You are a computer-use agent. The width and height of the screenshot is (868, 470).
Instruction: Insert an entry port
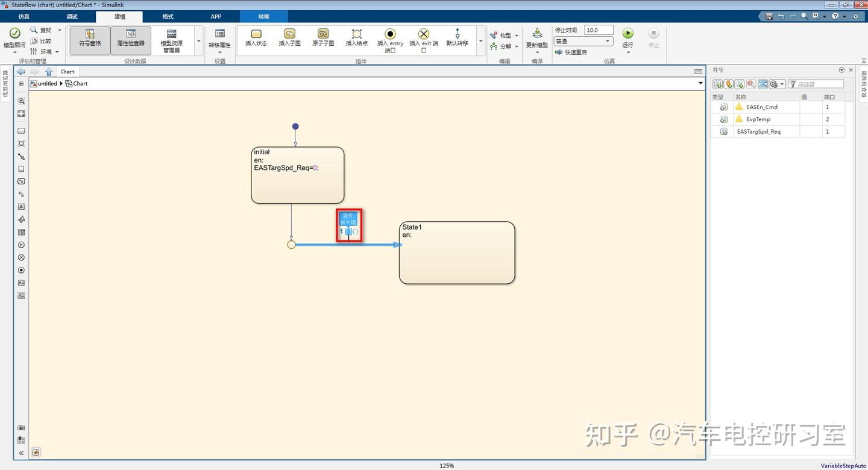pos(390,40)
